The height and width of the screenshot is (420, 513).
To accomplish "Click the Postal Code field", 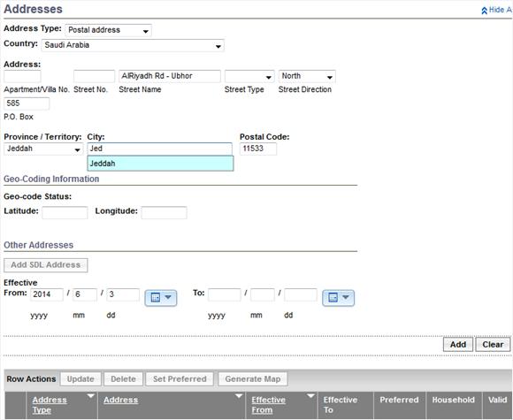I will pos(258,149).
